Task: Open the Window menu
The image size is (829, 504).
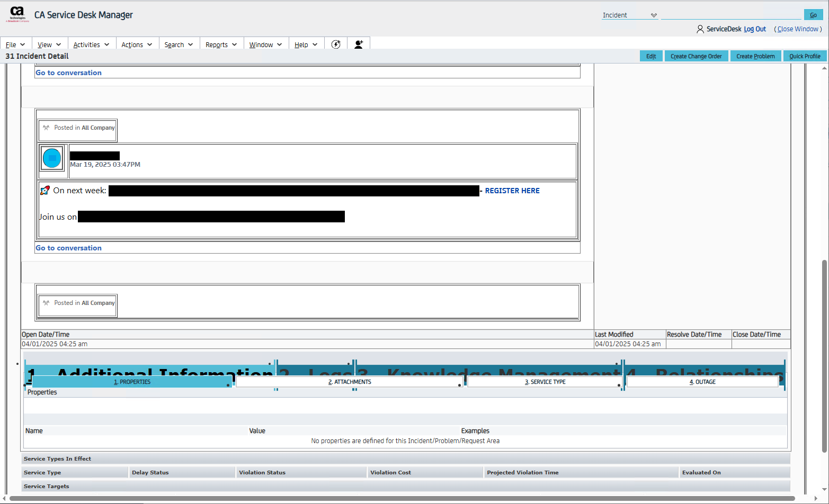Action: pyautogui.click(x=265, y=45)
